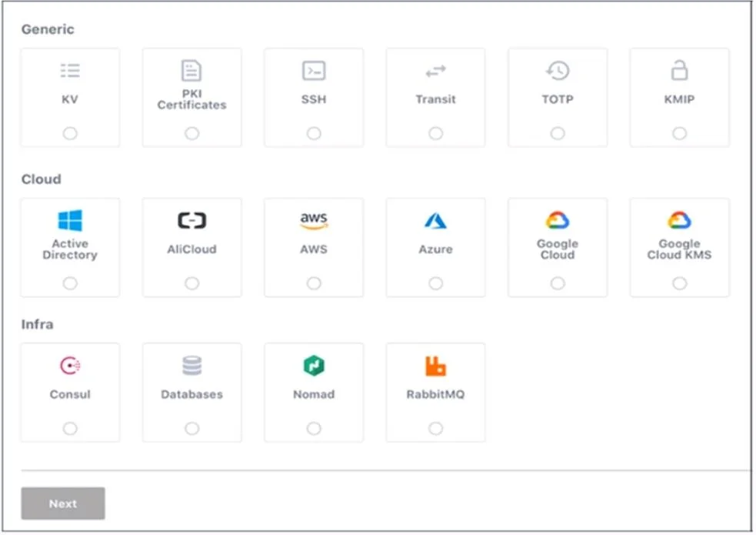Click the Next button
This screenshot has height=535, width=756.
tap(63, 503)
